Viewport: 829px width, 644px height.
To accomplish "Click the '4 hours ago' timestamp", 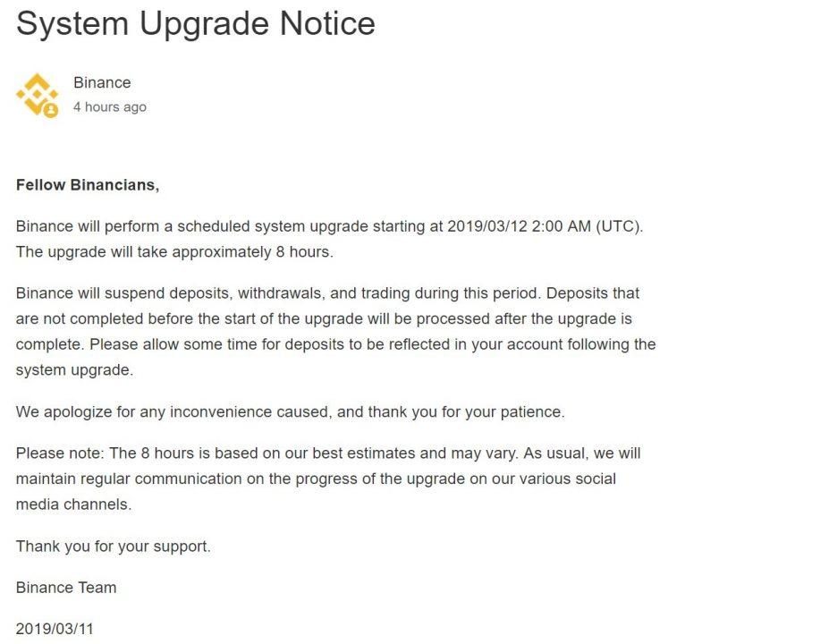I will coord(110,106).
